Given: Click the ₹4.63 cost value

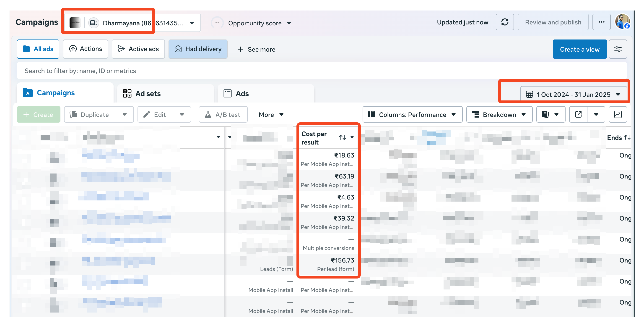Looking at the screenshot, I should (x=346, y=197).
